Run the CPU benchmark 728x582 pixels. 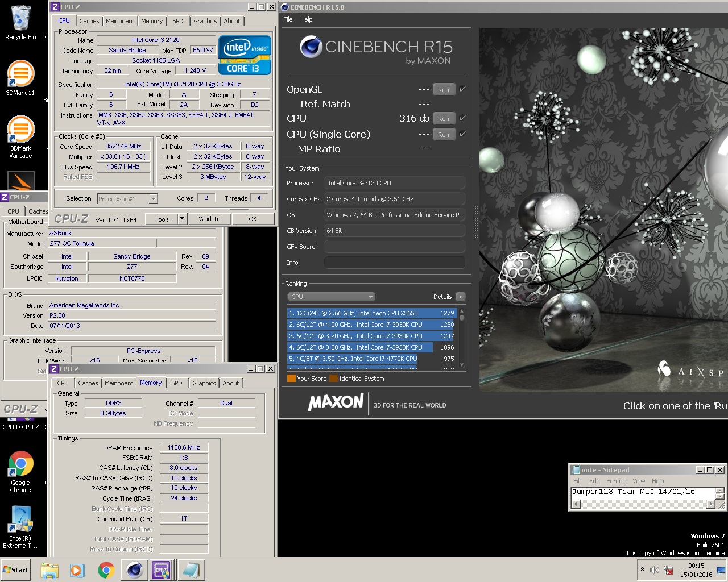pos(444,118)
